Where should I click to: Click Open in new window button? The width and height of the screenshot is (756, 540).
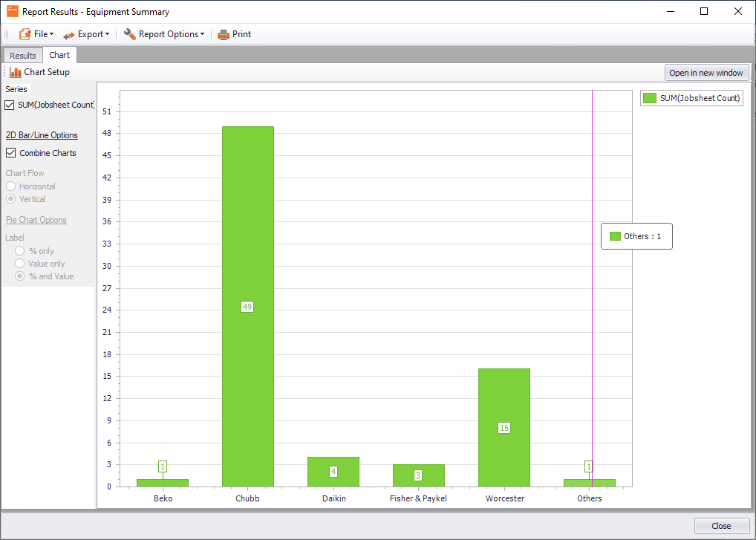706,73
